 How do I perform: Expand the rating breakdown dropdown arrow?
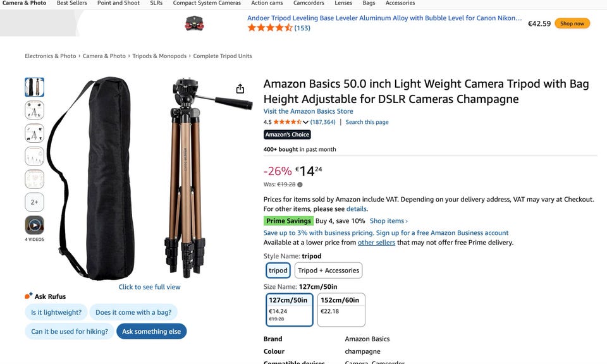(x=305, y=122)
